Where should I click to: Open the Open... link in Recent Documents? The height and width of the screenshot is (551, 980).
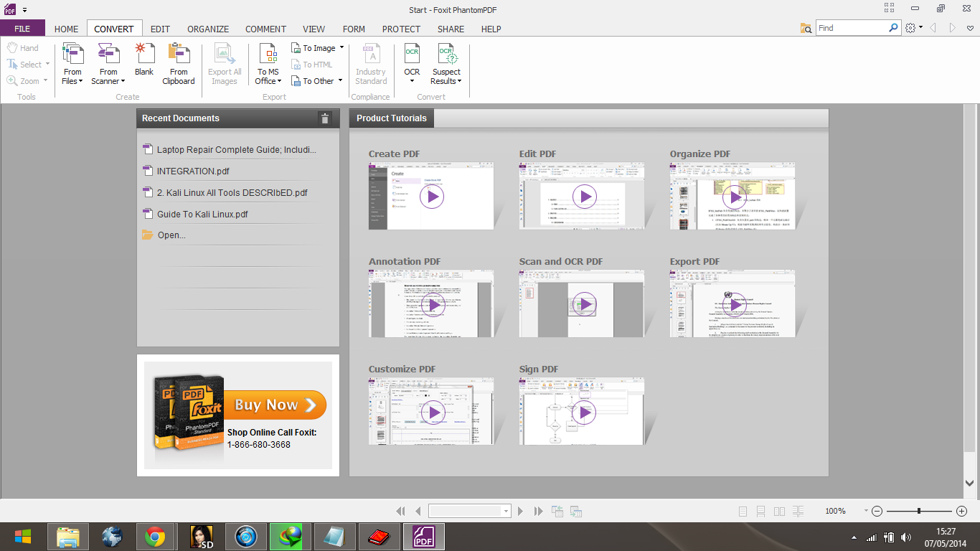(x=171, y=235)
